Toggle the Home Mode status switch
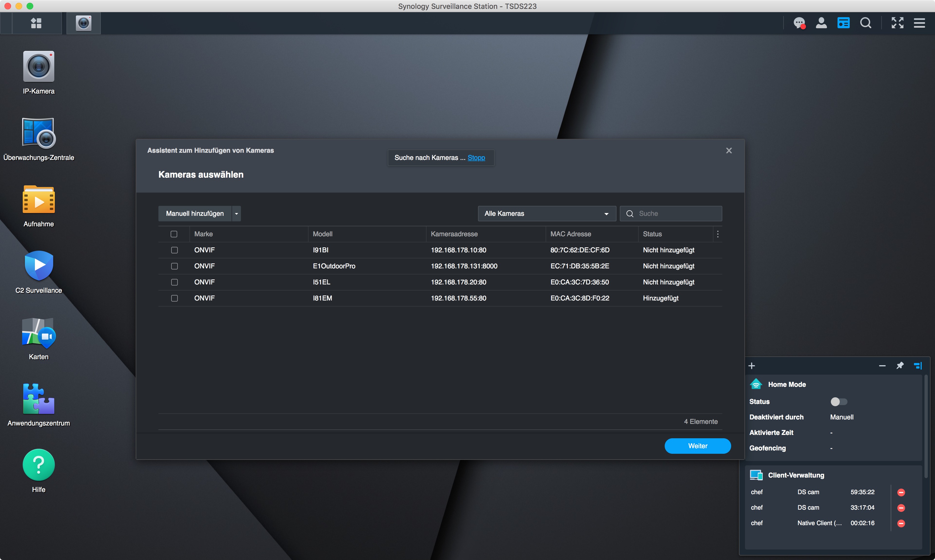The width and height of the screenshot is (935, 560). pos(839,401)
